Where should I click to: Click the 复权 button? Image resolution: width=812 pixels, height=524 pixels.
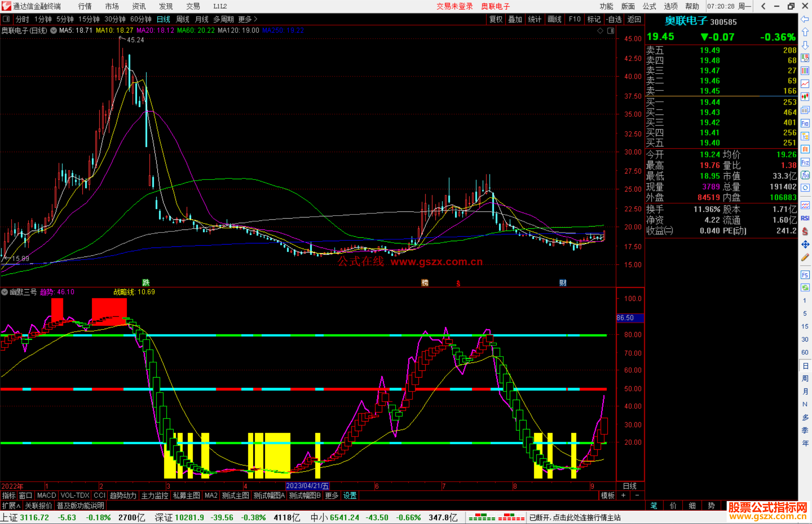tap(495, 19)
